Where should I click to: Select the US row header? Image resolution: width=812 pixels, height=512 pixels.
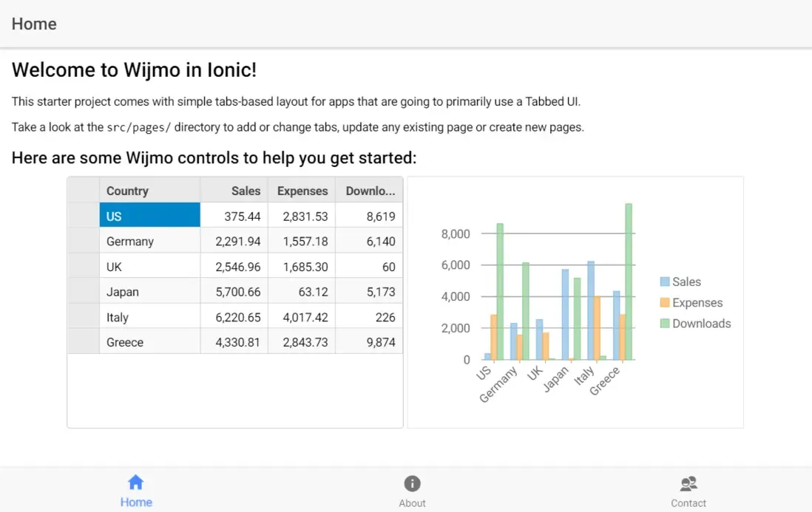pyautogui.click(x=84, y=215)
